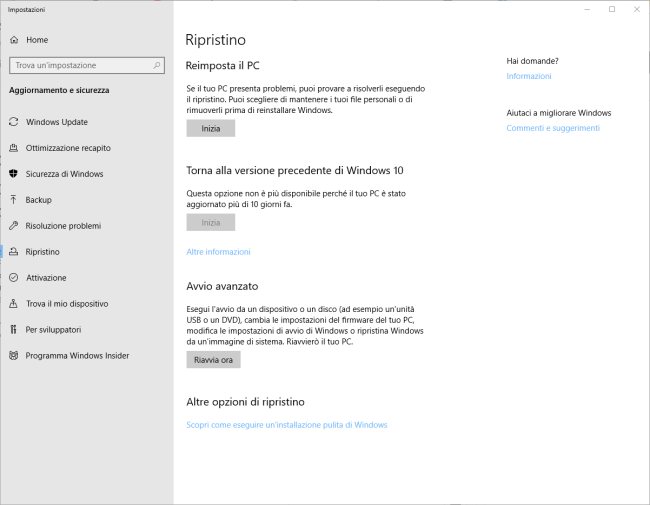
Task: Open Sicurezza di Windows section
Action: (x=86, y=174)
